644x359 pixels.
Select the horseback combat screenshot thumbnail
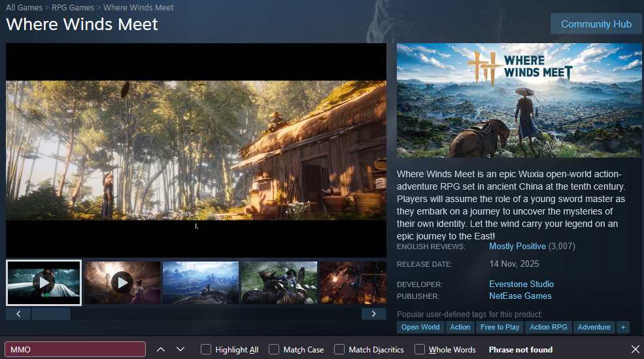click(x=279, y=282)
